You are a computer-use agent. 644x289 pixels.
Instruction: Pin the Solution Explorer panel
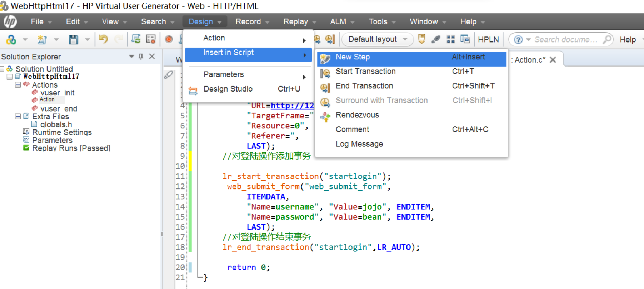tap(141, 57)
